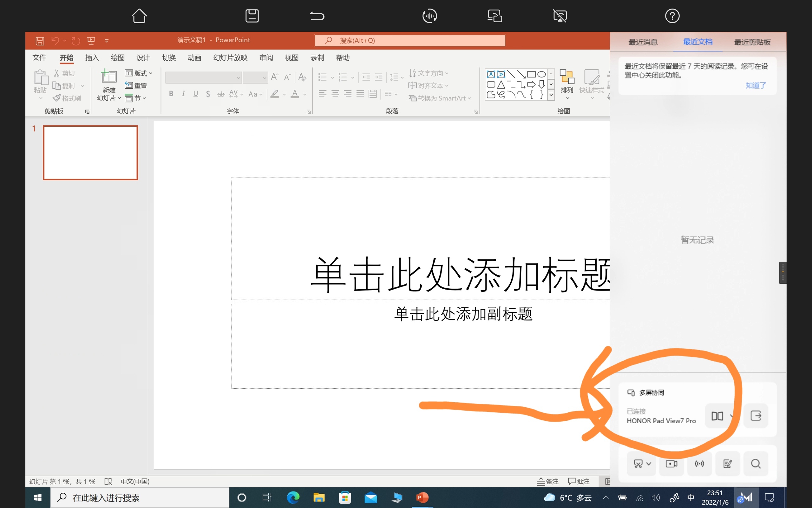The image size is (812, 508).
Task: Open Microsoft Edge from the taskbar
Action: click(293, 498)
